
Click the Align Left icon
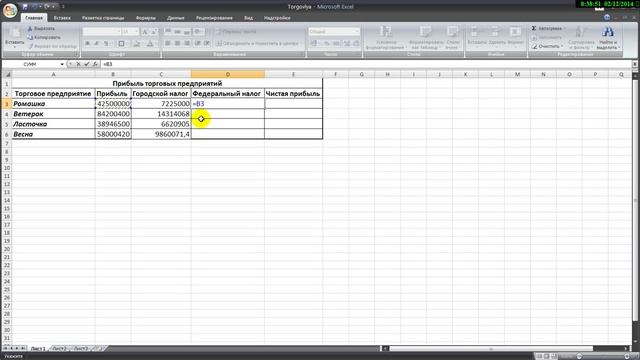(168, 43)
